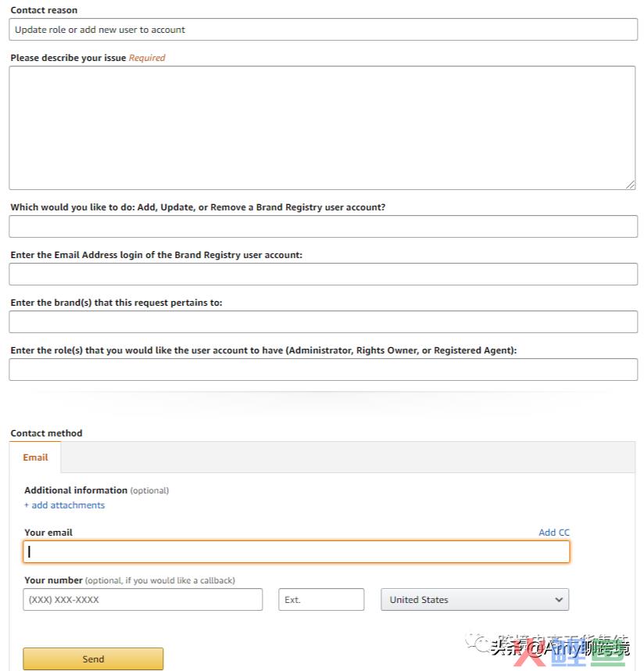
Task: Open the United States country dropdown
Action: (474, 600)
